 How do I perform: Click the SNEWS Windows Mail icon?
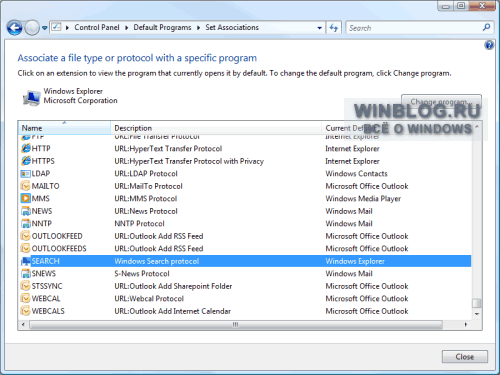[26, 273]
